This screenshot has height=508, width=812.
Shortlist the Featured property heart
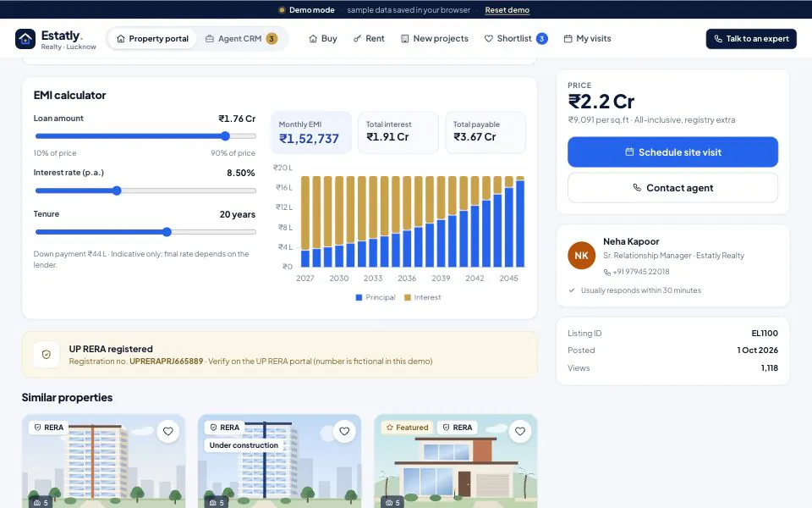coord(520,431)
